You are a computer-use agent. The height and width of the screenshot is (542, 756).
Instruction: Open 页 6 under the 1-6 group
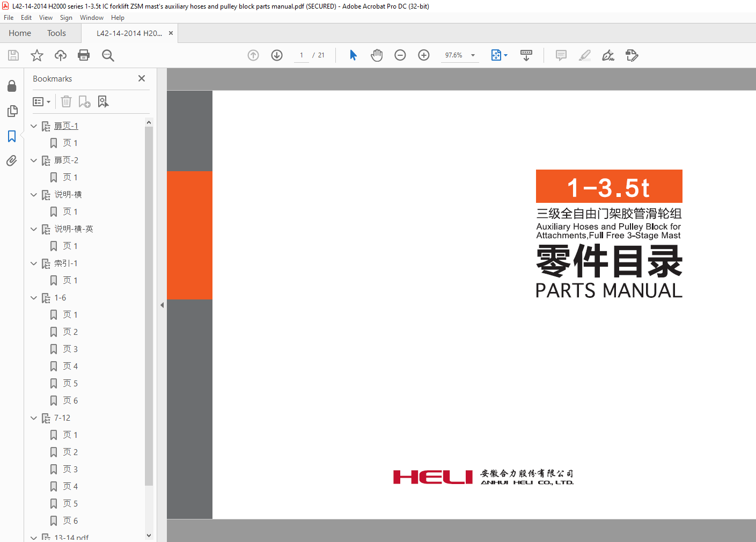coord(70,401)
